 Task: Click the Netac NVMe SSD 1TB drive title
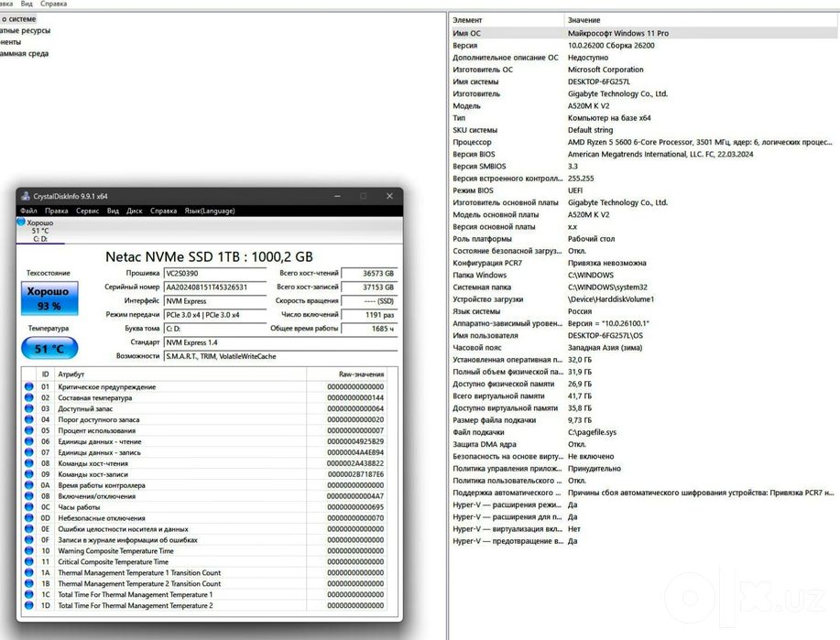pos(209,256)
